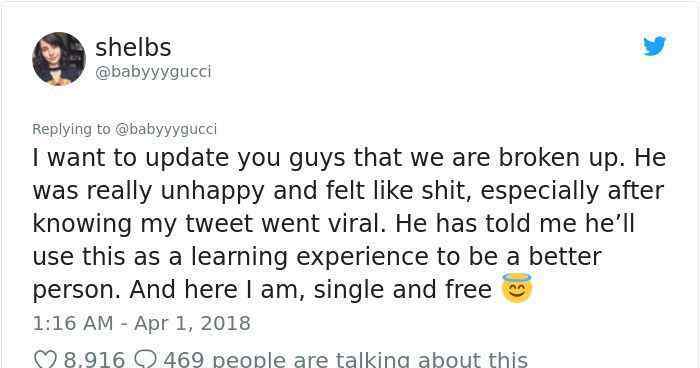Click the words 'better person' line end
The width and height of the screenshot is (700, 368).
565,257
